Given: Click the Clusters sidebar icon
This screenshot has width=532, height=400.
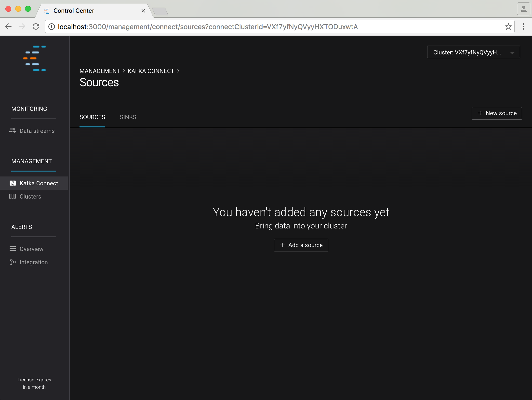Looking at the screenshot, I should click(x=13, y=196).
